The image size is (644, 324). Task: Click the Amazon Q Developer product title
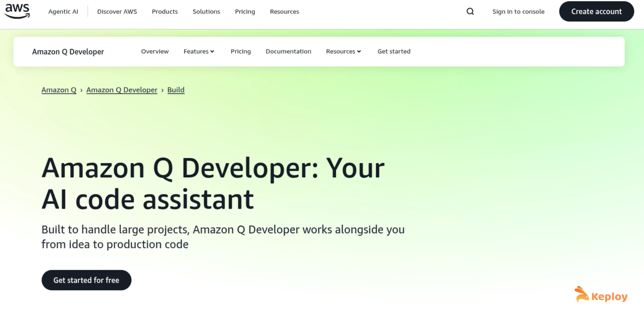point(68,52)
